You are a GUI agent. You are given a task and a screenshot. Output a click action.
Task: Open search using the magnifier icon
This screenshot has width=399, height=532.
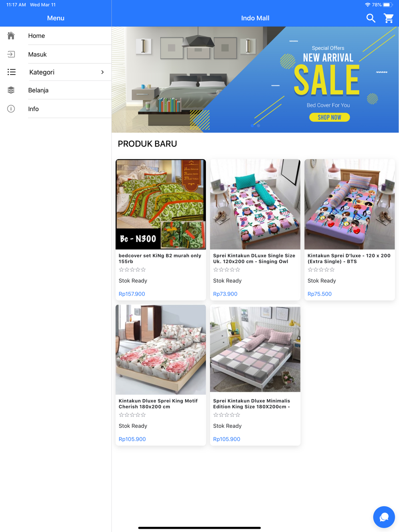click(371, 18)
